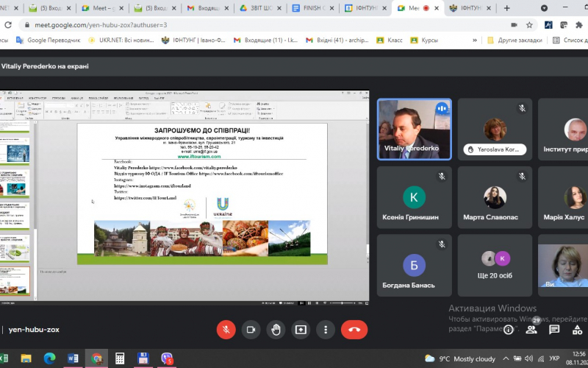Open the Курсы bookmark
588x368 pixels.
424,40
